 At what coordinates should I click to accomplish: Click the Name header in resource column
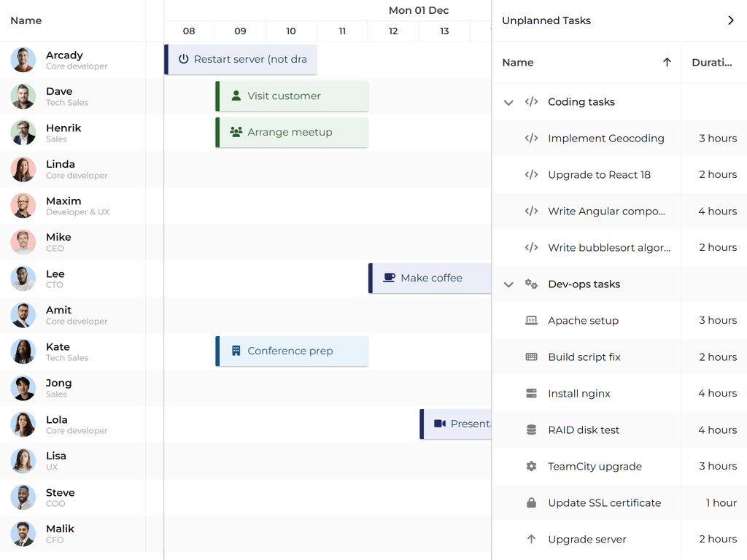pyautogui.click(x=26, y=20)
